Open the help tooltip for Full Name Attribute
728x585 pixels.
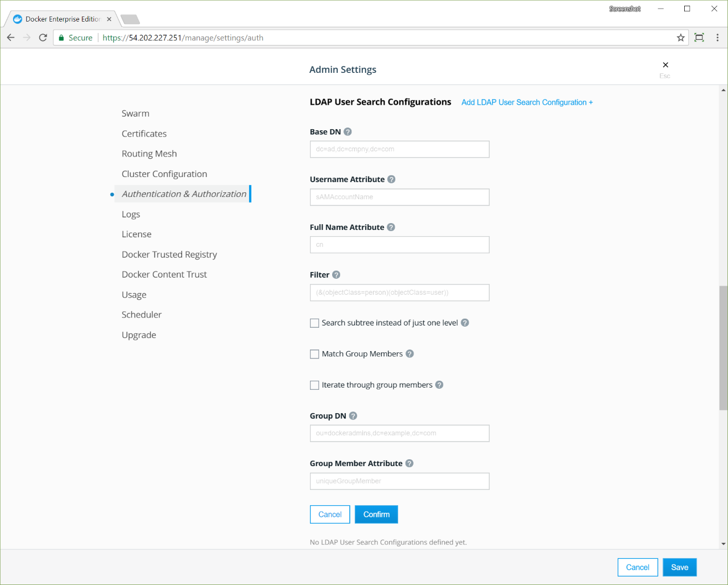pos(391,227)
